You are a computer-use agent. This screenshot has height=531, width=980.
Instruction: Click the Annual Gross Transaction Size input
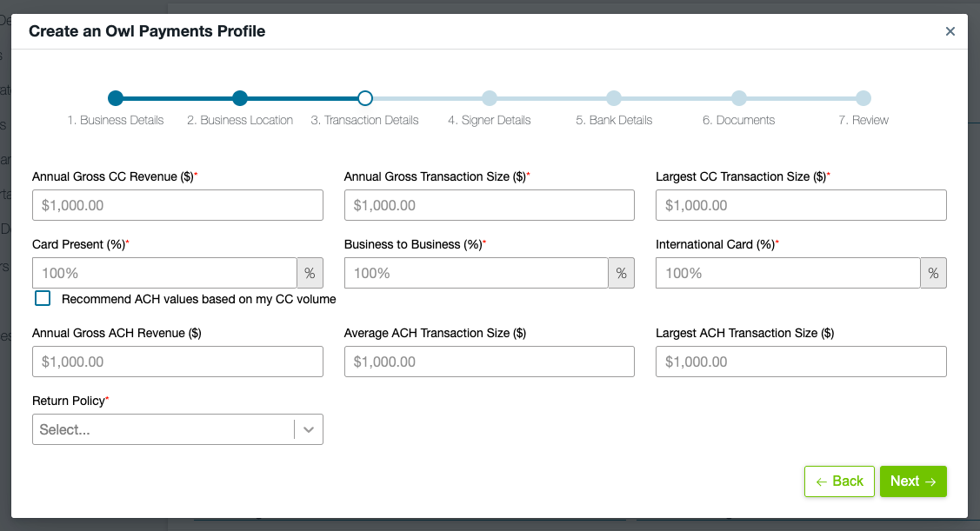[490, 205]
